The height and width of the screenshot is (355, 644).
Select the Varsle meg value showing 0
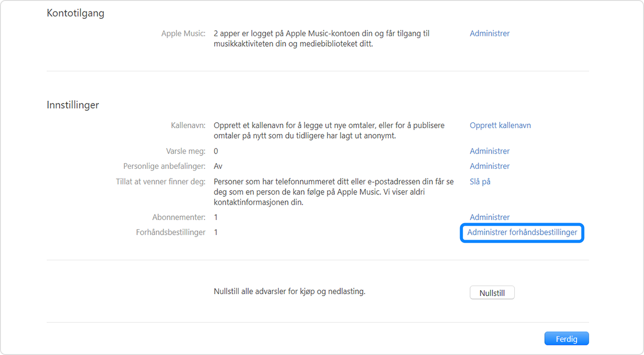216,151
